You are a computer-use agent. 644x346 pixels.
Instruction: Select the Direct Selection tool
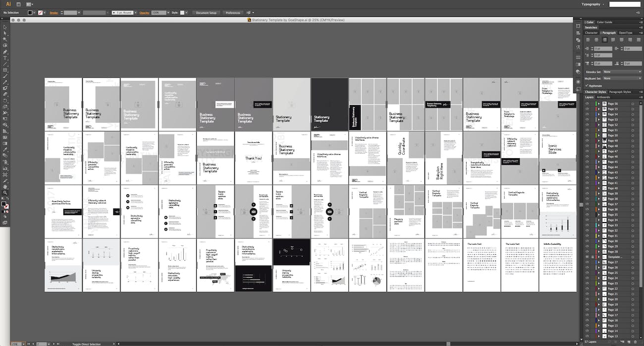[5, 33]
